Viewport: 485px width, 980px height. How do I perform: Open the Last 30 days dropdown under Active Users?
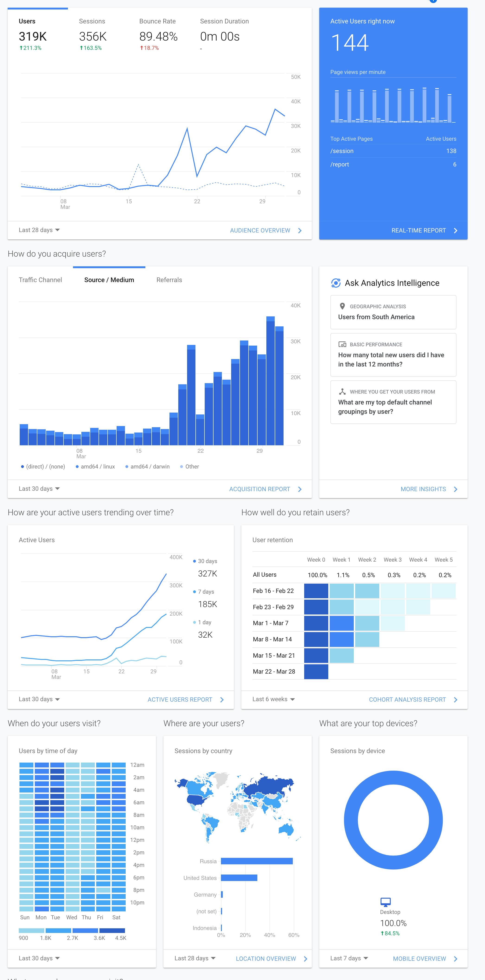(x=39, y=699)
